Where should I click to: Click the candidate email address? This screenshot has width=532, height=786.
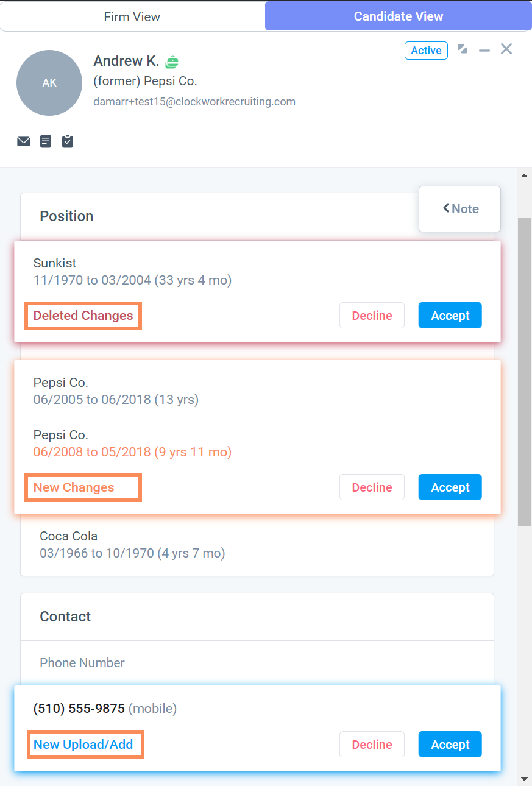click(194, 102)
